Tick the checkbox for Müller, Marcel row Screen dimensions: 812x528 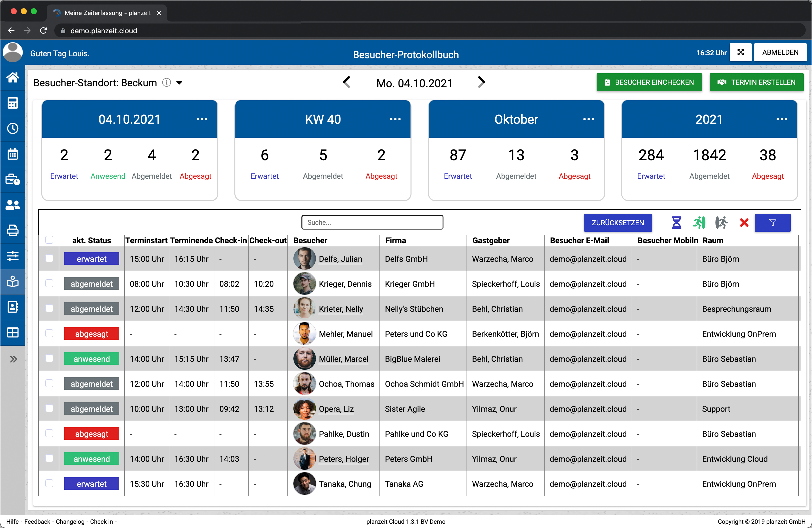click(x=49, y=358)
